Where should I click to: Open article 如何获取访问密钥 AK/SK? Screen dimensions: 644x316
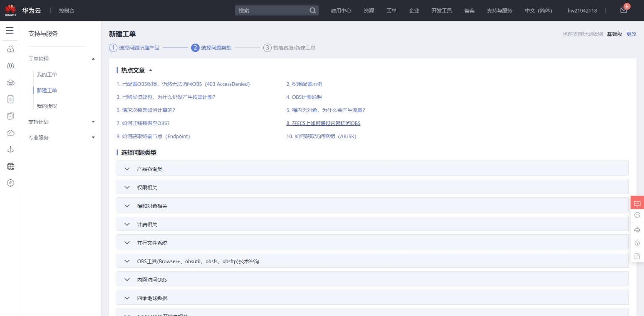click(321, 136)
